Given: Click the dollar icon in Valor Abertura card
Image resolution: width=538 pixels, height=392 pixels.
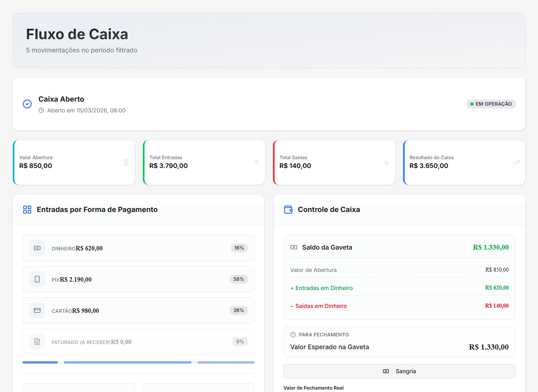Looking at the screenshot, I should click(126, 162).
